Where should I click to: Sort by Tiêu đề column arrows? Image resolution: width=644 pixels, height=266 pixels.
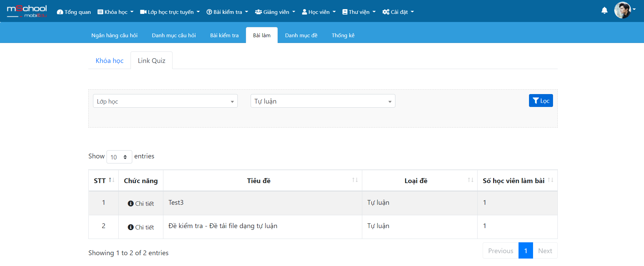pos(355,180)
